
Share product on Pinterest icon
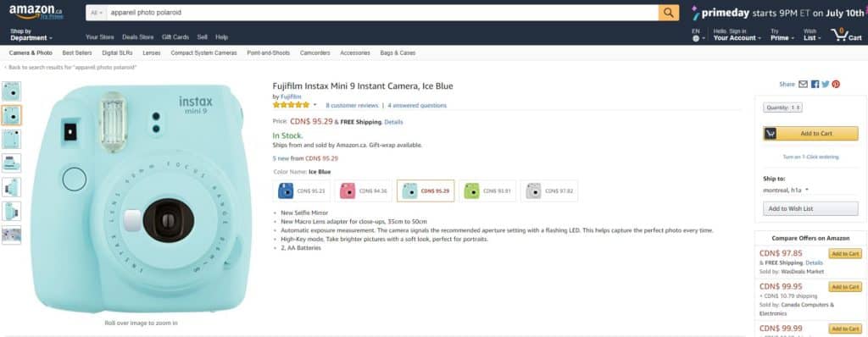pos(836,84)
